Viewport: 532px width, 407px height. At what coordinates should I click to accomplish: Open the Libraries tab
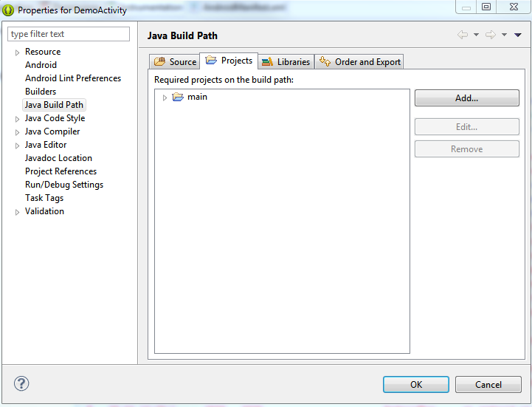pos(286,62)
